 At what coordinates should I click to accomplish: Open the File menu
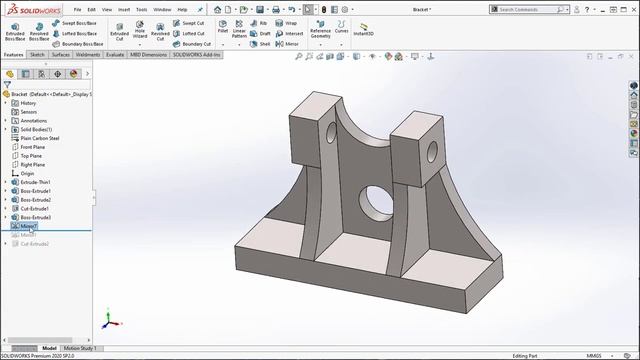(78, 9)
